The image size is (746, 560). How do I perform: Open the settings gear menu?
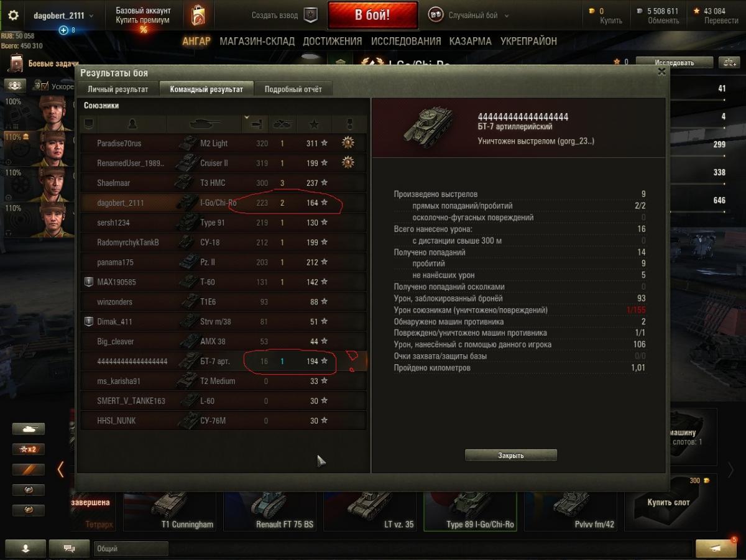(x=13, y=16)
